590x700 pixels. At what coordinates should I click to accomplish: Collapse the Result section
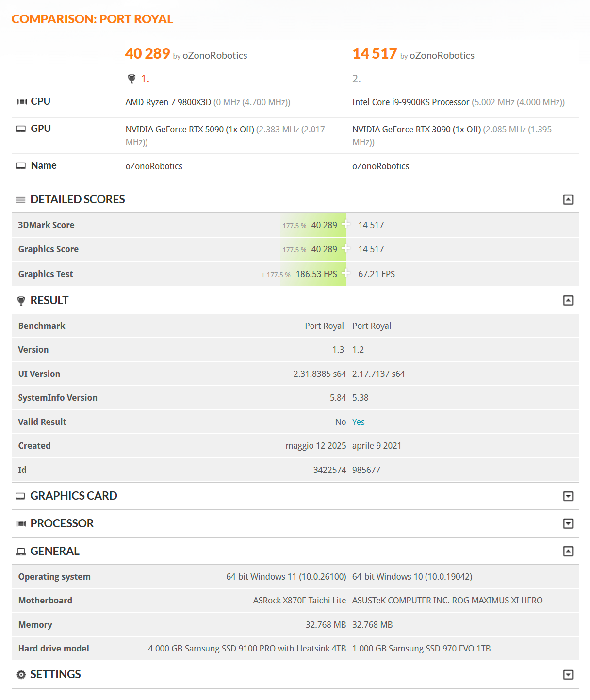click(x=568, y=300)
